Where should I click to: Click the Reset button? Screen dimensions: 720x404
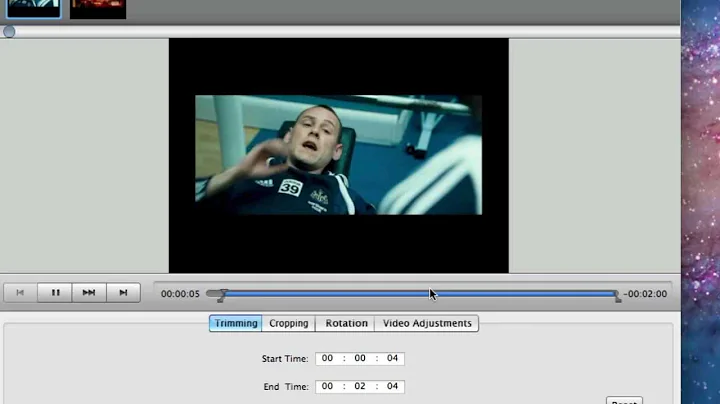[624, 400]
